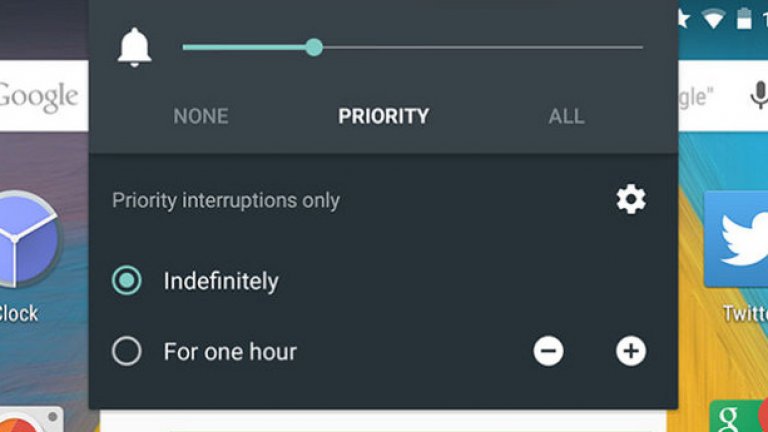This screenshot has height=432, width=768.
Task: Click the volume slider handle
Action: (314, 47)
